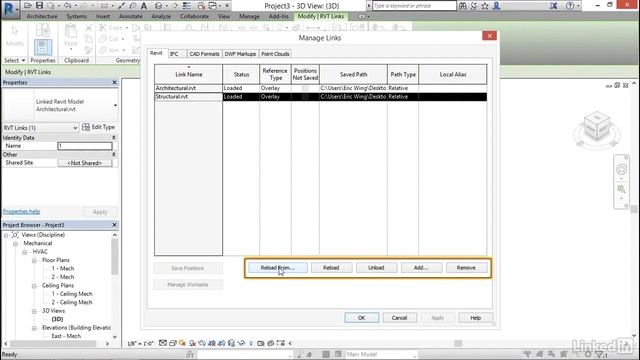Click the keyword search field in title bar
The height and width of the screenshot is (360, 640).
point(414,6)
